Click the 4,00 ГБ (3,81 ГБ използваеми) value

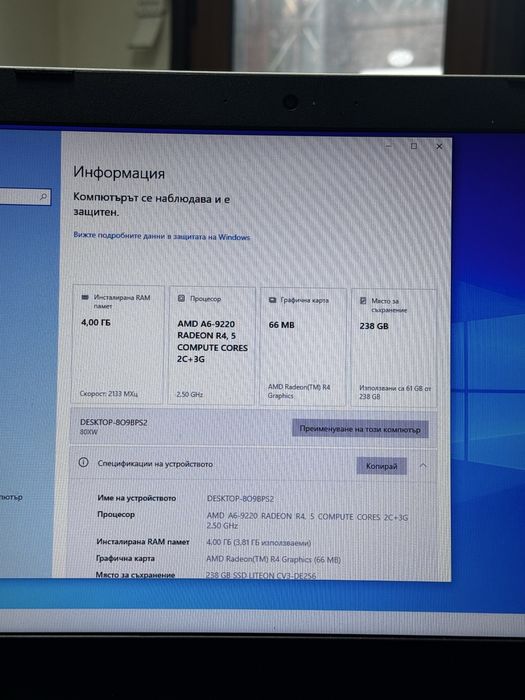pos(258,543)
